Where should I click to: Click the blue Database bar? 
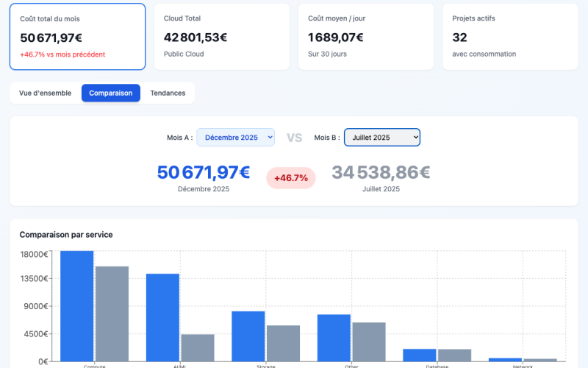click(x=420, y=355)
